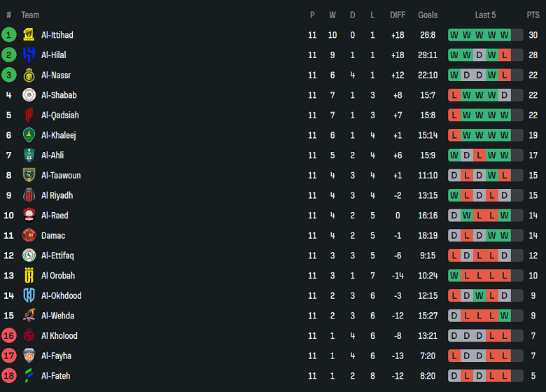Click the Al-Khaleej club crest icon

point(29,135)
